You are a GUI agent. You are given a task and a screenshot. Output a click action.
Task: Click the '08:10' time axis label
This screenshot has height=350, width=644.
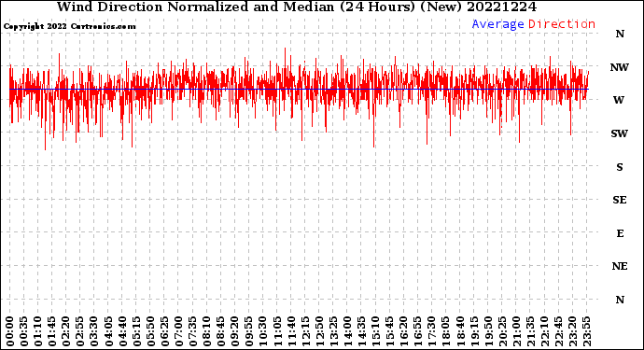click(206, 332)
